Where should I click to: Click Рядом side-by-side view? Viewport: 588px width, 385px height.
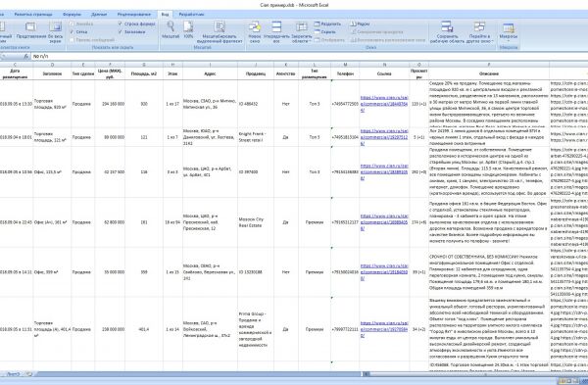pyautogui.click(x=360, y=24)
